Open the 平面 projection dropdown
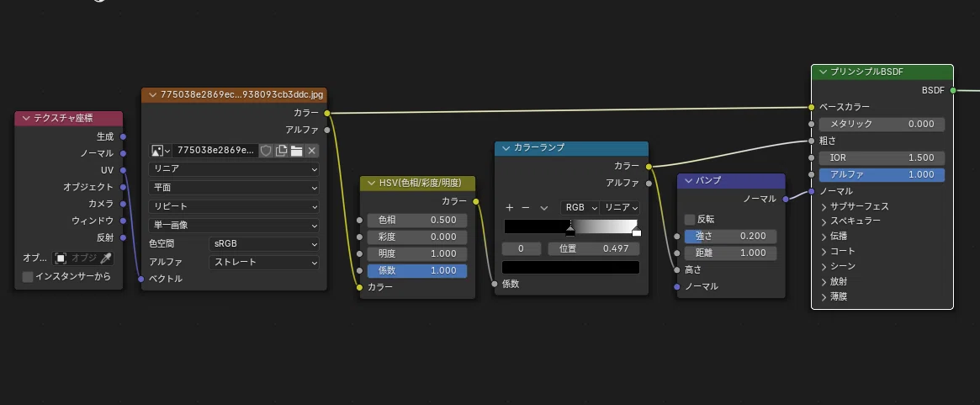The height and width of the screenshot is (405, 980). click(234, 188)
